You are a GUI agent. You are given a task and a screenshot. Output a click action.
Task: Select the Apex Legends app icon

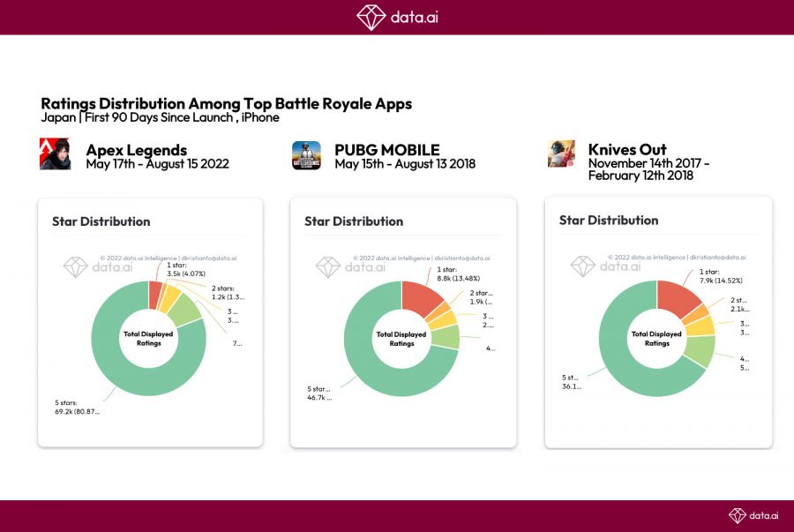[56, 154]
